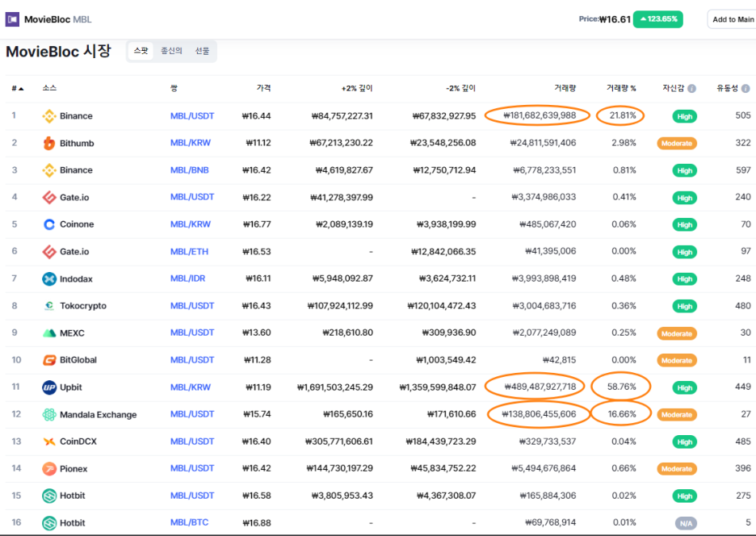The image size is (756, 536).
Task: Click the High badge in Binance MBL/USDT row
Action: pos(684,116)
